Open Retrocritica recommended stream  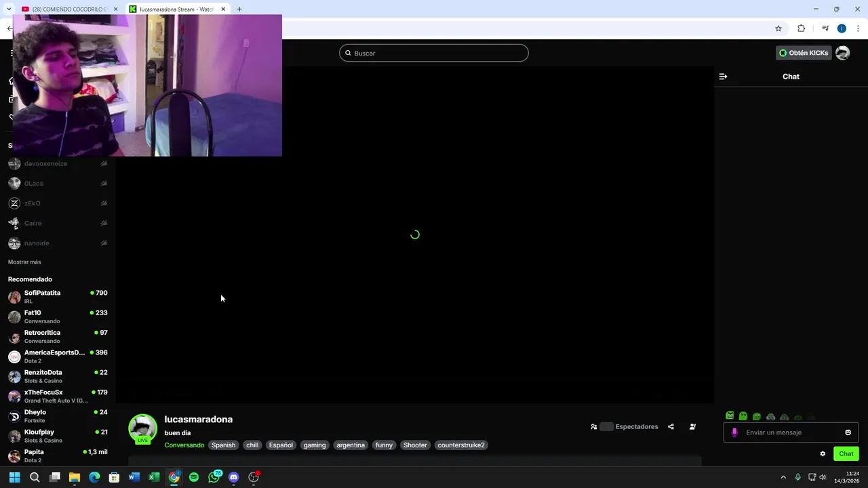(x=58, y=337)
